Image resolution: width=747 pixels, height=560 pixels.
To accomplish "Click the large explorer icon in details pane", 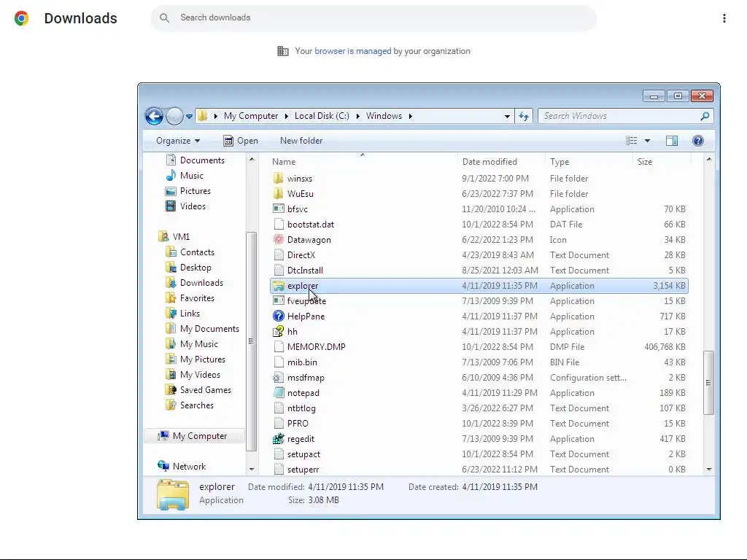I will [172, 495].
